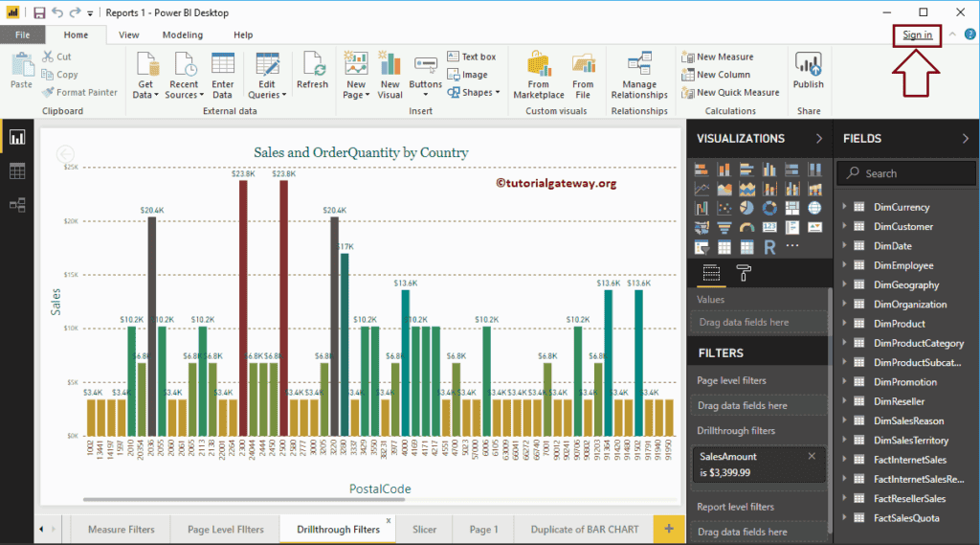Select the stacked column chart visualization
This screenshot has width=980, height=545.
point(724,170)
